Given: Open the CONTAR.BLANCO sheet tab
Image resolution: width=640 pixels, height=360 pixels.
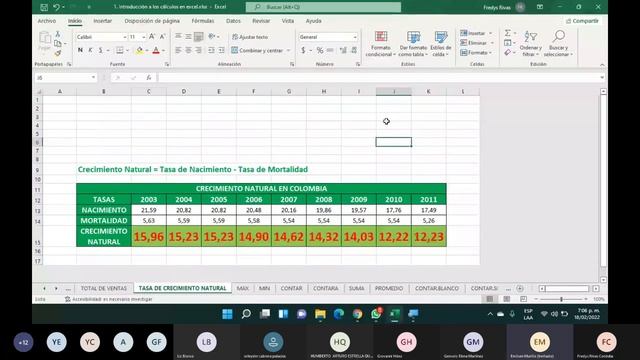Looking at the screenshot, I should pyautogui.click(x=437, y=288).
